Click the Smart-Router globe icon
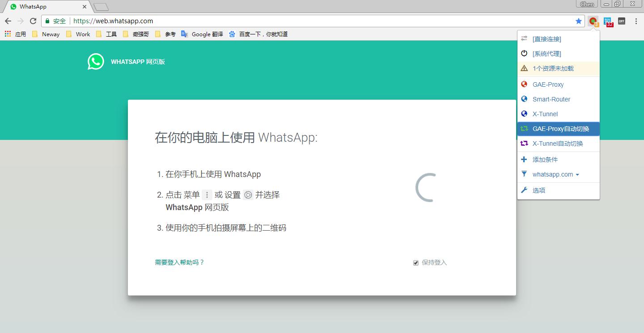Screen dimensions: 644x333 click(524, 99)
